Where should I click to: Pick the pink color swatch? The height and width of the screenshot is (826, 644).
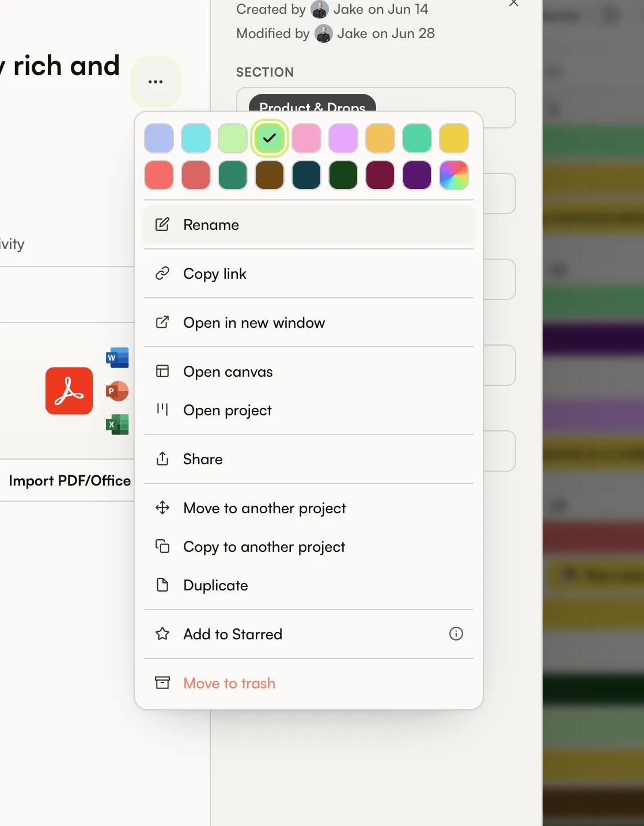306,138
